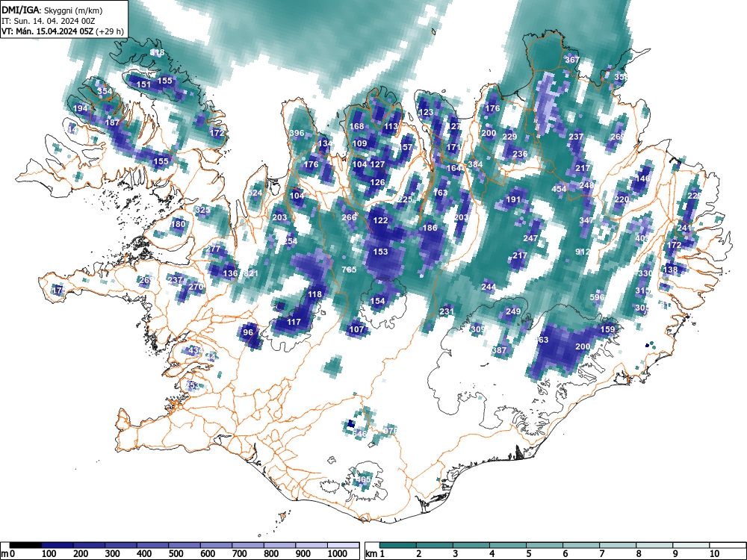Click the 396 visibility value
The height and width of the screenshot is (560, 747).
click(x=297, y=134)
